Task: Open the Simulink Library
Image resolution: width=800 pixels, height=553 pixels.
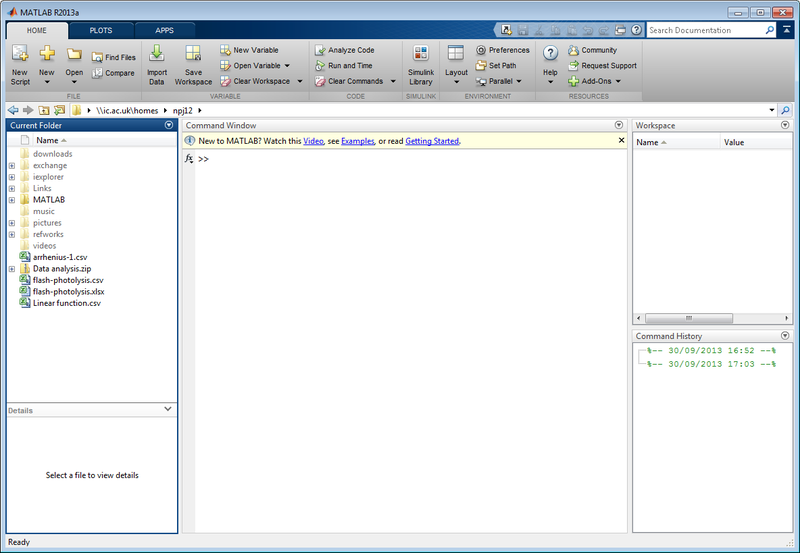Action: [421, 65]
